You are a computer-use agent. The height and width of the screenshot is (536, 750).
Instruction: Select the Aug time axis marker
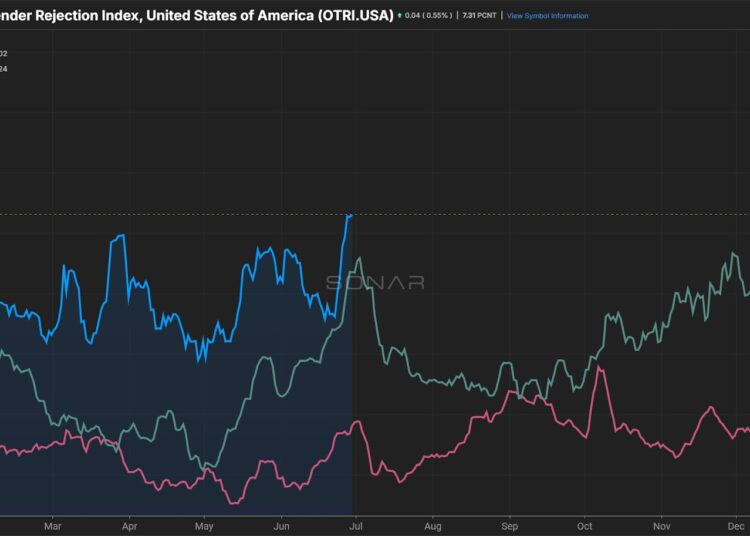(433, 525)
